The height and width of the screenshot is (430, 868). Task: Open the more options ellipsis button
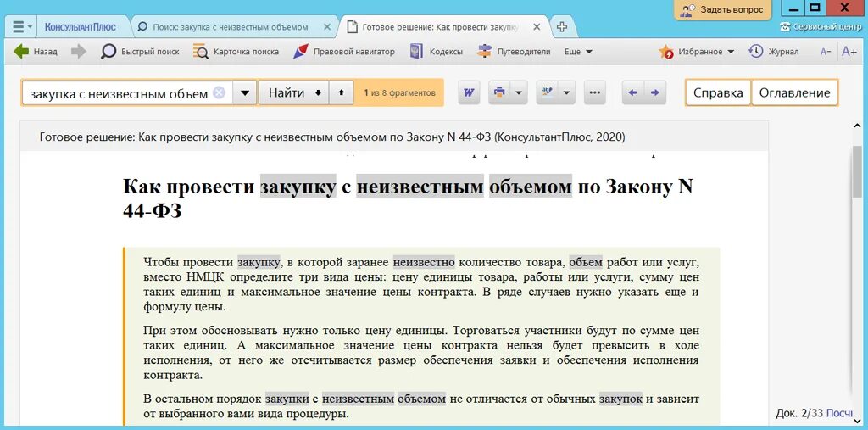pos(595,92)
